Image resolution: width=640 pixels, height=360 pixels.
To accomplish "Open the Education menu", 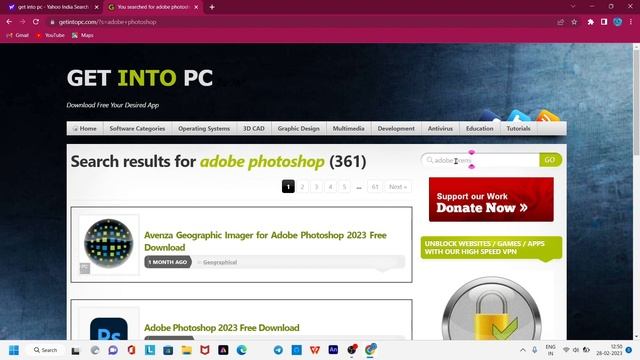I will coord(480,128).
